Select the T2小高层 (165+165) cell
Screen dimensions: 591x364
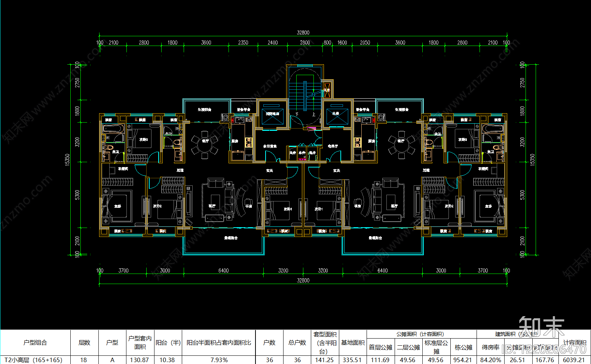click(33, 360)
